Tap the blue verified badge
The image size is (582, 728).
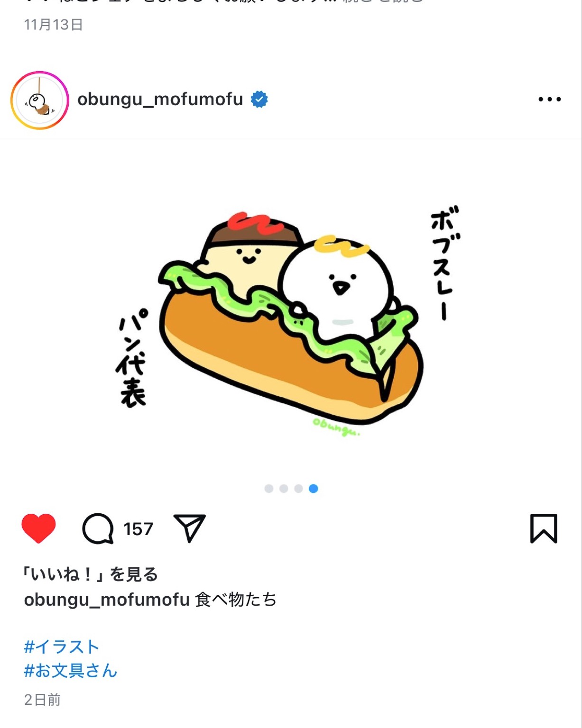coord(259,100)
